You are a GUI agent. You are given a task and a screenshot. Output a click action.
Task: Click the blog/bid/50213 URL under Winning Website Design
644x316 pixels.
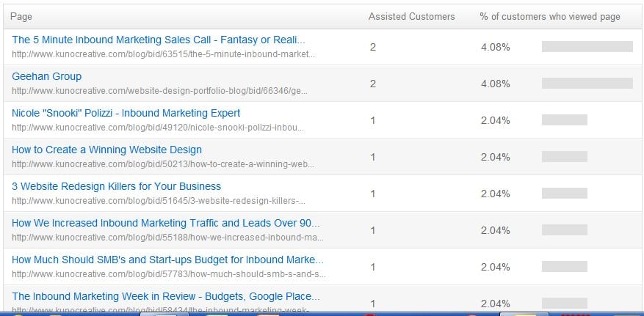click(x=163, y=164)
